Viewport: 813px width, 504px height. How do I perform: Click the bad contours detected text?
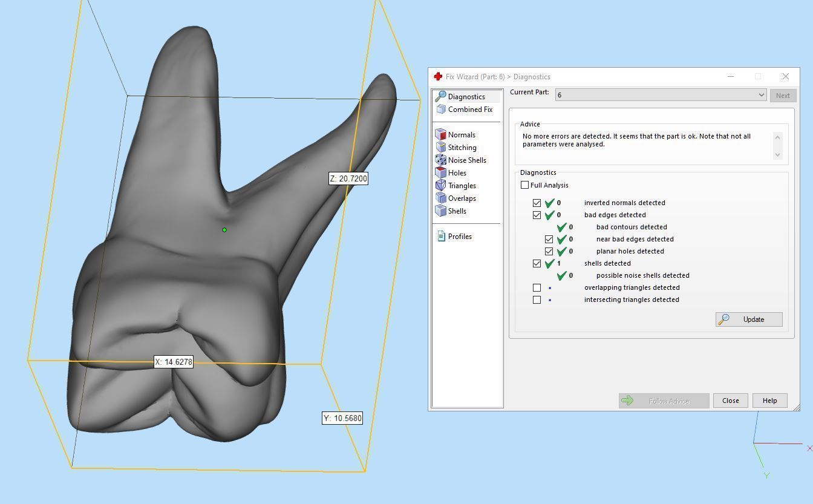pyautogui.click(x=632, y=227)
